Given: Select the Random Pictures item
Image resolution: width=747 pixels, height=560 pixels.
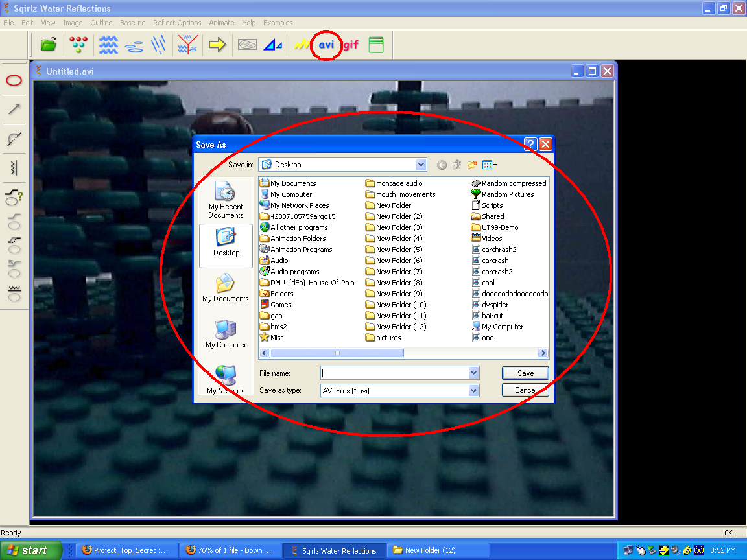Looking at the screenshot, I should click(x=502, y=194).
